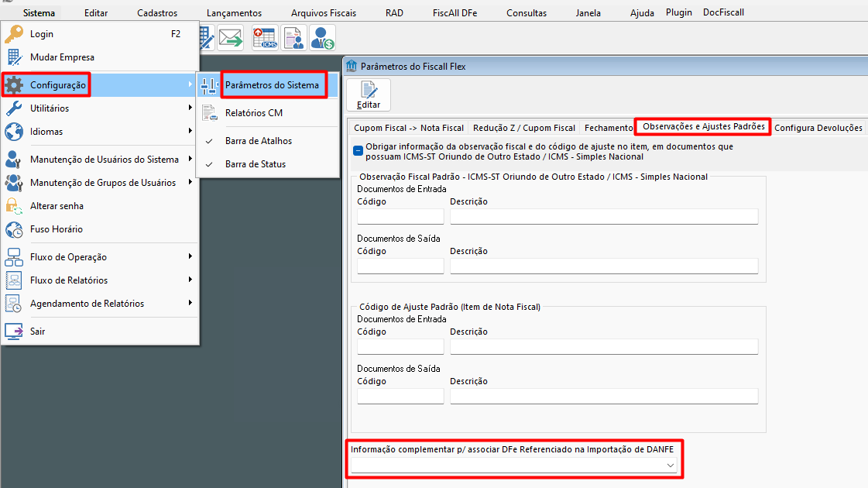Click Código de Ajuste Saída Código field
This screenshot has height=488, width=868.
[400, 396]
